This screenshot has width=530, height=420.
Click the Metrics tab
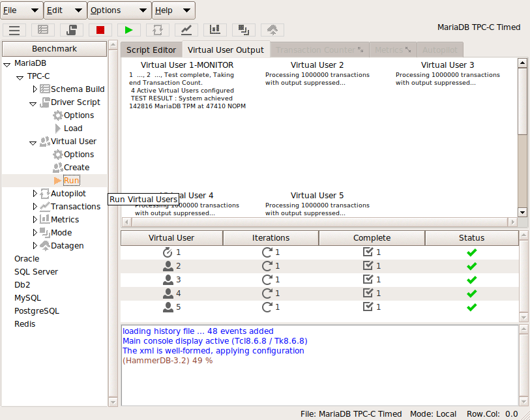point(392,50)
